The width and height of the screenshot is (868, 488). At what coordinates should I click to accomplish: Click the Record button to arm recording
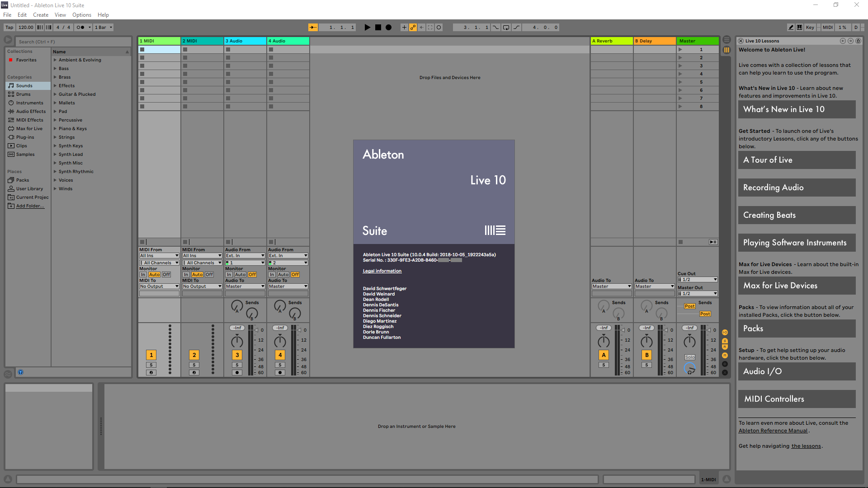pyautogui.click(x=387, y=27)
